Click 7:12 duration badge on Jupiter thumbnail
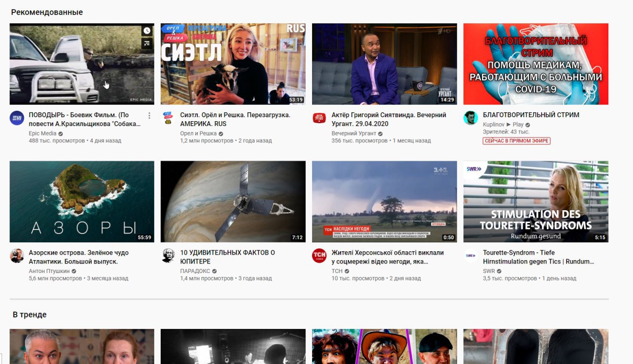Image resolution: width=633 pixels, height=364 pixels. 297,237
